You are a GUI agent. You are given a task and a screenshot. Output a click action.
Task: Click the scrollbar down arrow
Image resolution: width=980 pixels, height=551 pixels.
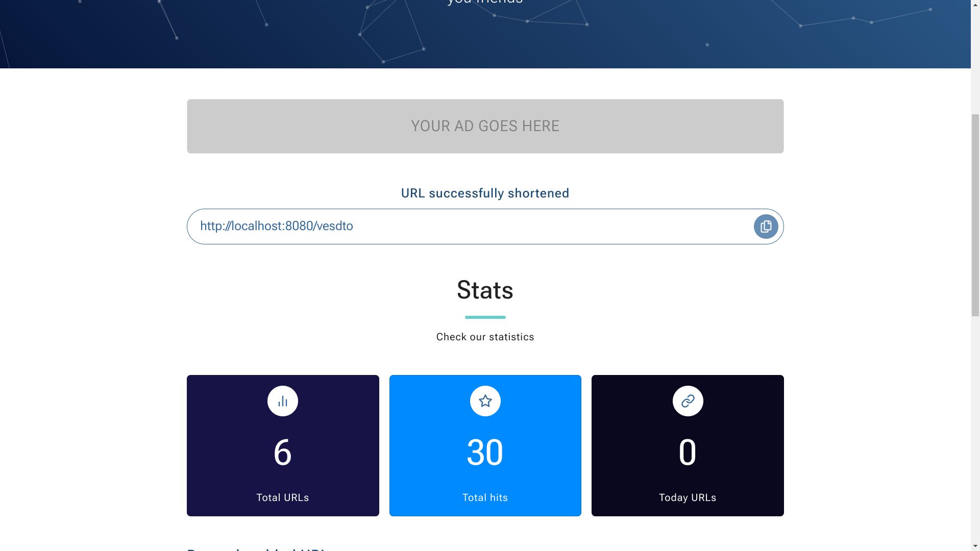975,546
